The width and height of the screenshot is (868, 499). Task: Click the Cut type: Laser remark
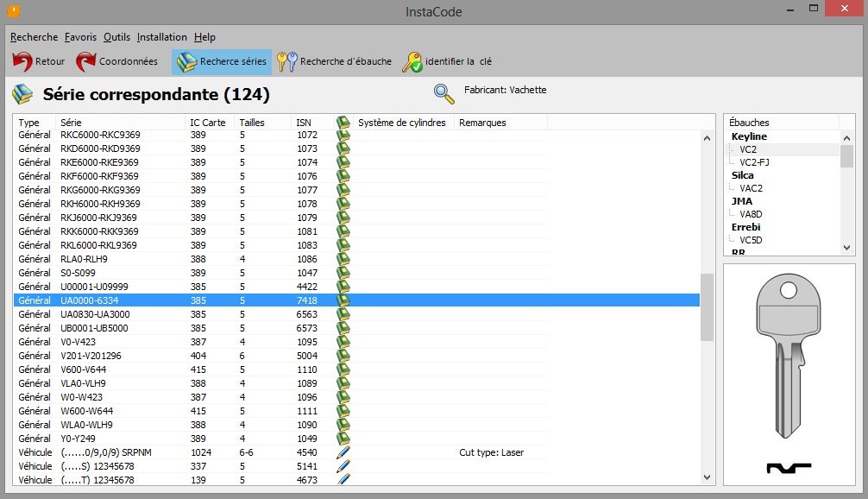pos(492,452)
